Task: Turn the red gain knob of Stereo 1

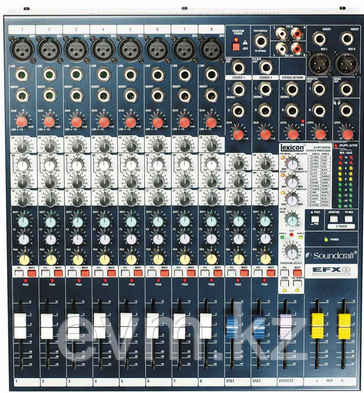Action: tap(238, 134)
